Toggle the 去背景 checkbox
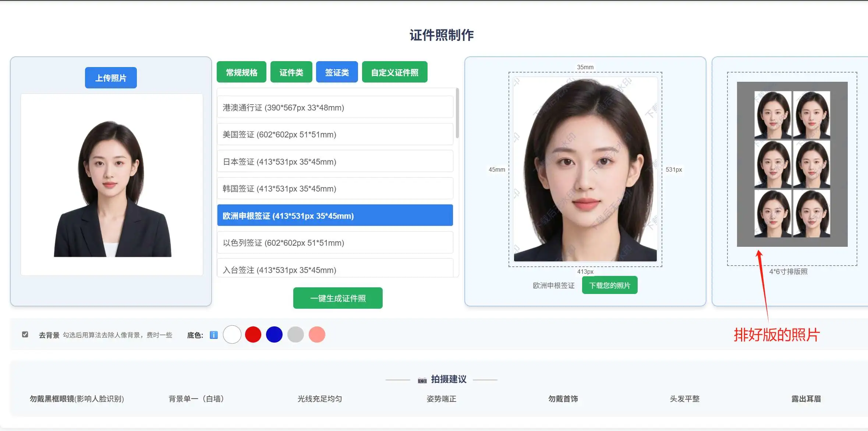This screenshot has width=868, height=431. point(25,334)
